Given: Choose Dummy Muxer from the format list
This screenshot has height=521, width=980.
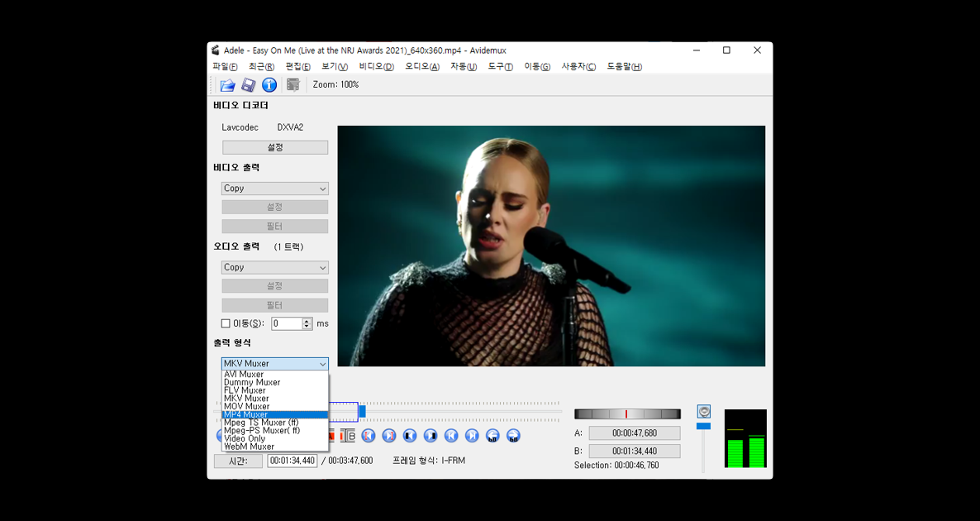Looking at the screenshot, I should coord(275,382).
